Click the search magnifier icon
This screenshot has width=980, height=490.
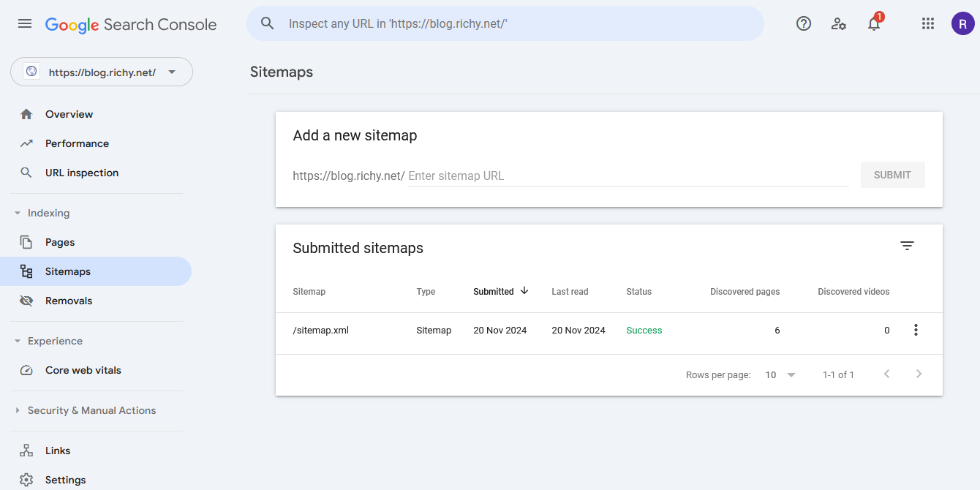(x=268, y=23)
